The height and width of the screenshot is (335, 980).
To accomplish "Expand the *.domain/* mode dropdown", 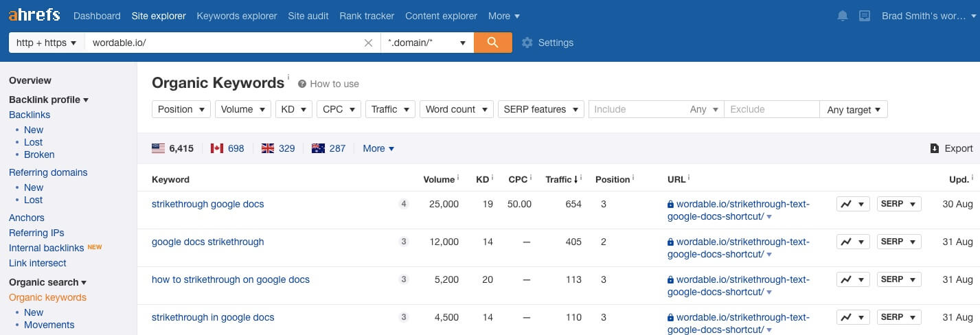I will click(426, 43).
